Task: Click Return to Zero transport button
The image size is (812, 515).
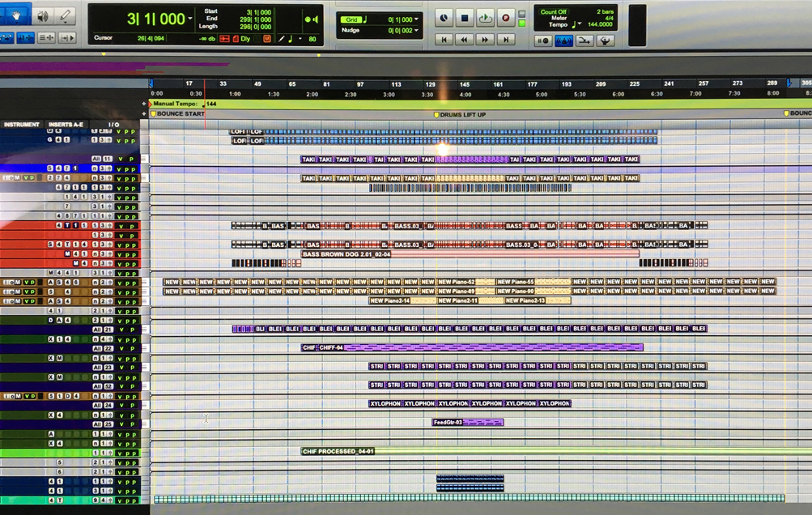Action: click(x=444, y=39)
